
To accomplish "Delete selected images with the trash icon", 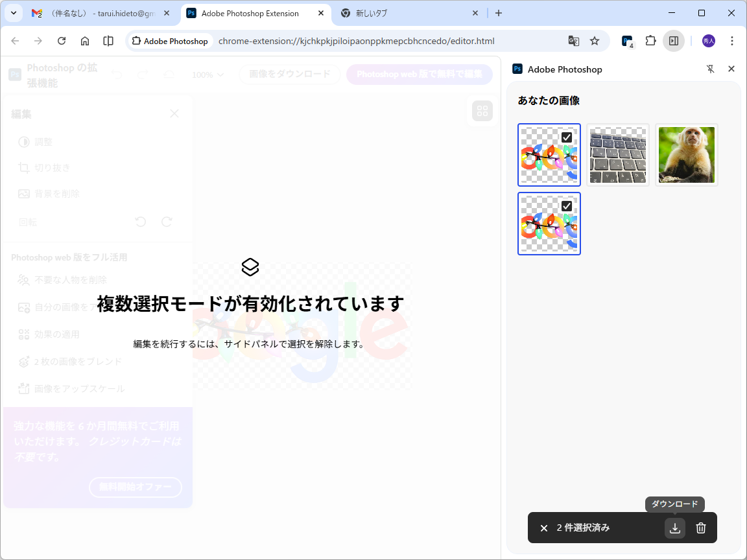I will click(x=700, y=528).
